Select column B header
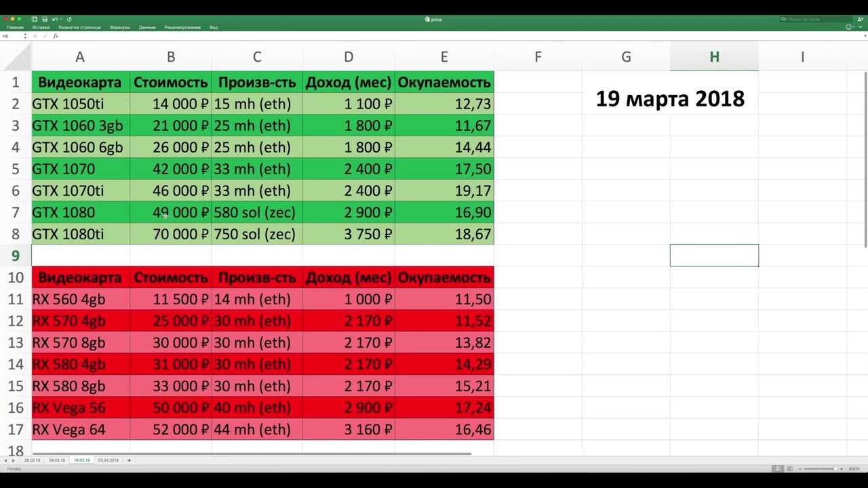 171,57
